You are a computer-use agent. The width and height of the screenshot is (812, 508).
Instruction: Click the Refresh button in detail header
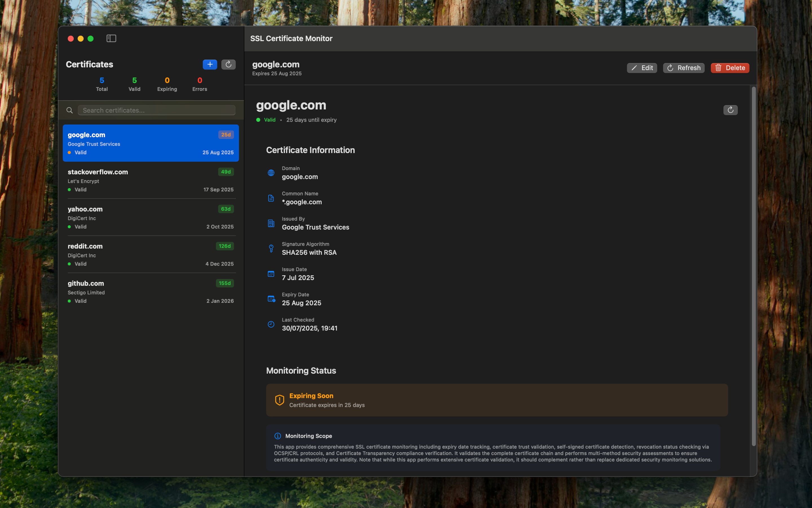tap(683, 68)
